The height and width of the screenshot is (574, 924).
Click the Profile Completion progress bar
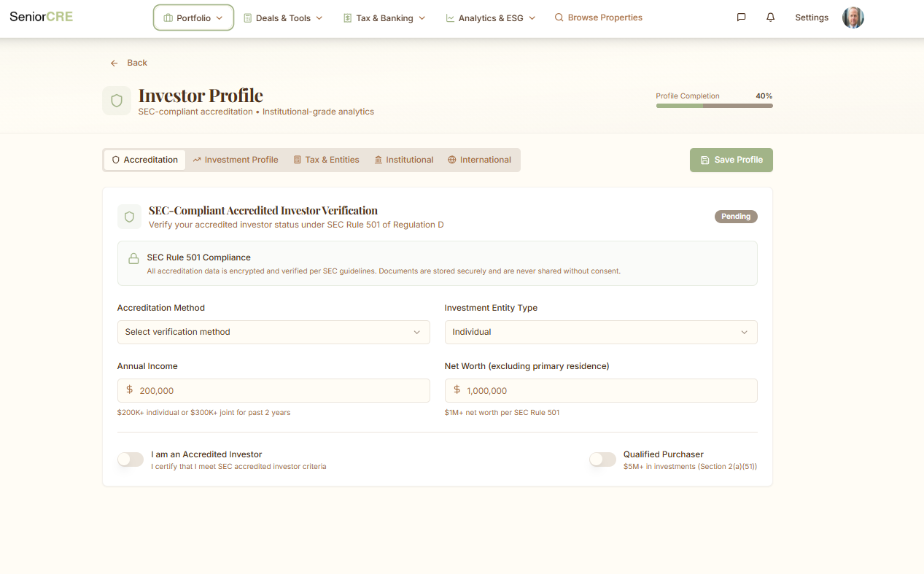pyautogui.click(x=715, y=106)
